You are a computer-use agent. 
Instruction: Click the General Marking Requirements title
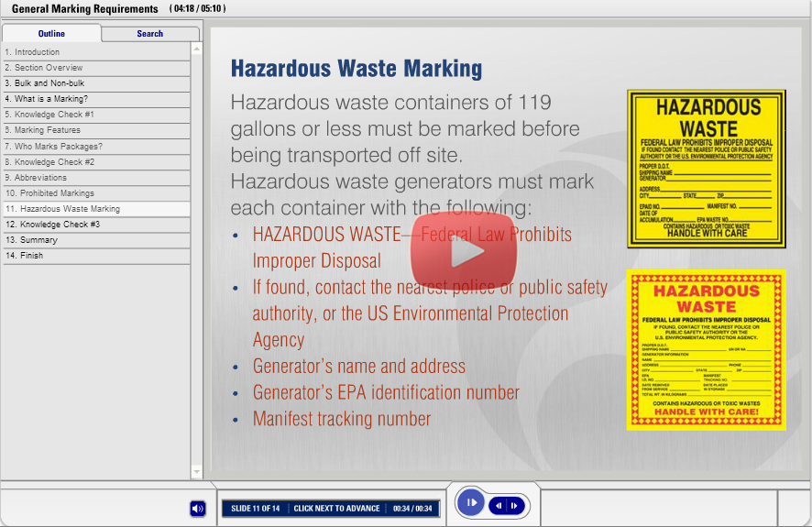pyautogui.click(x=85, y=9)
